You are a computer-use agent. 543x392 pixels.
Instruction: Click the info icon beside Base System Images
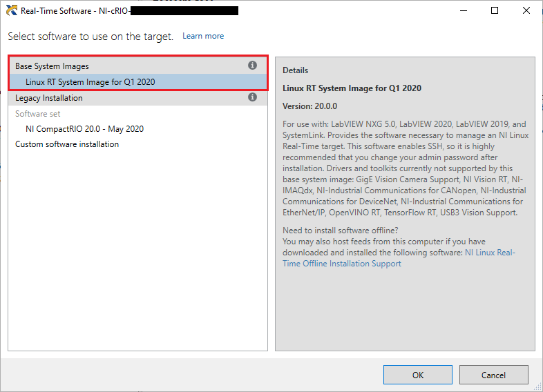[252, 66]
